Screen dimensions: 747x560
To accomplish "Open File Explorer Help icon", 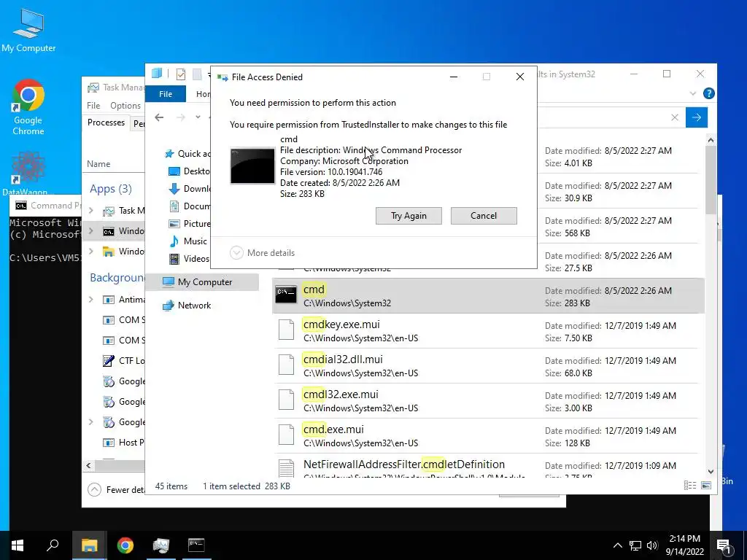I will [709, 94].
